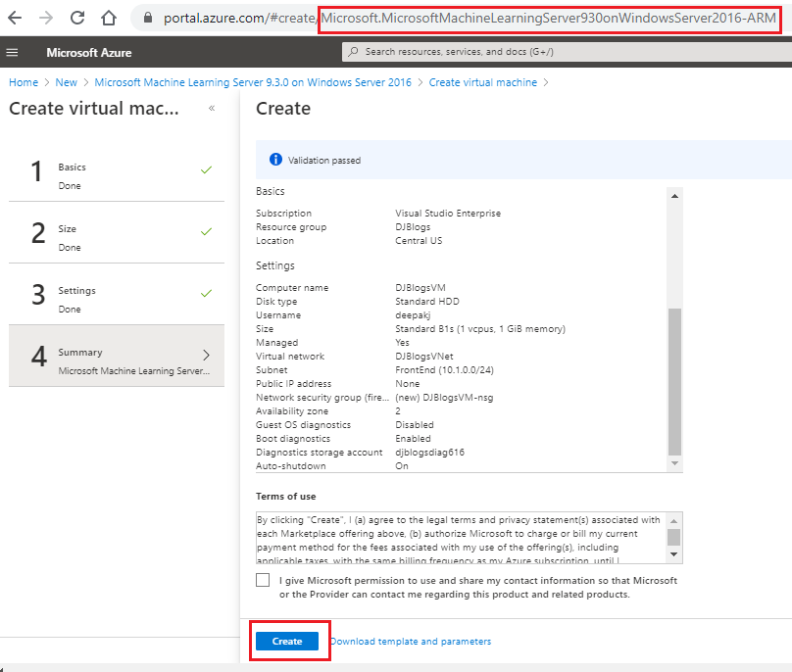Search resources, services, and docs box

567,52
